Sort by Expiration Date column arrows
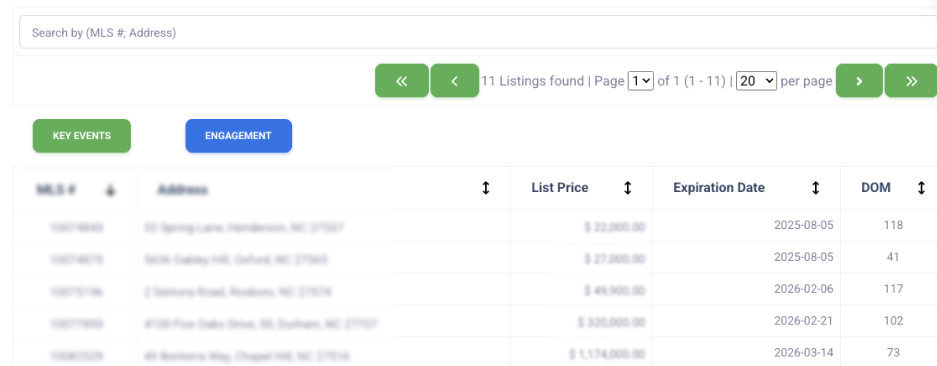 coord(815,188)
